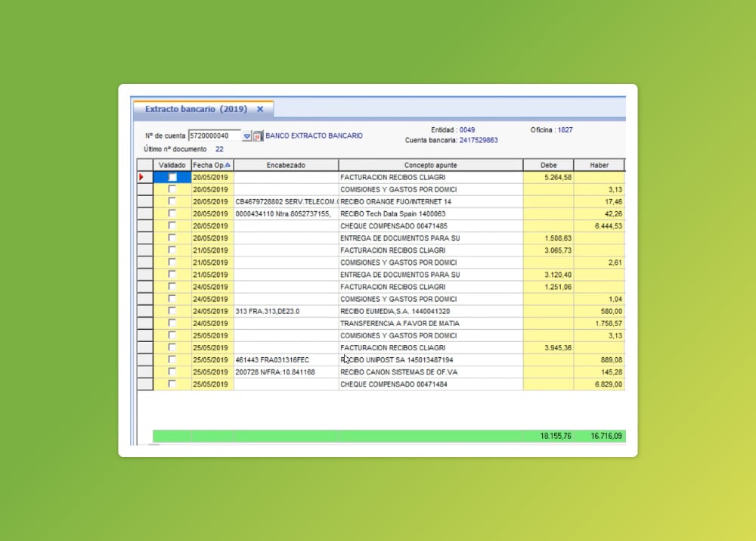Click the Encabezado column header
The width and height of the screenshot is (756, 541).
tap(286, 165)
